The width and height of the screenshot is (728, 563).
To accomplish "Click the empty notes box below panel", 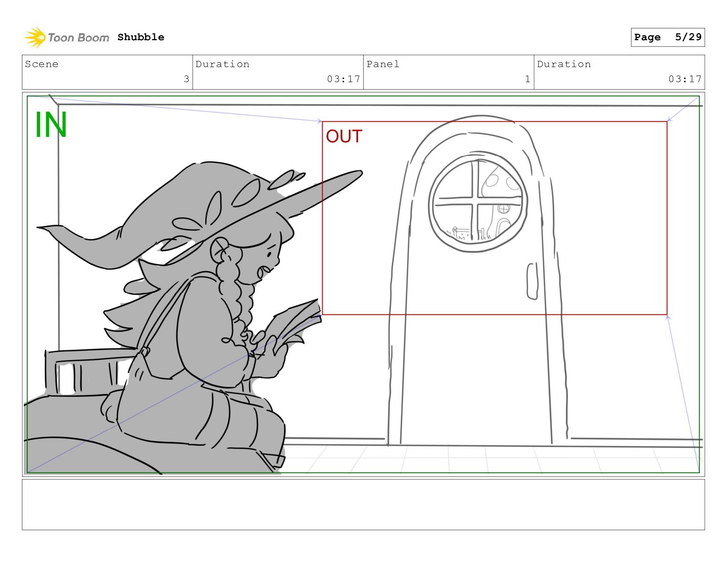I will coord(363,505).
